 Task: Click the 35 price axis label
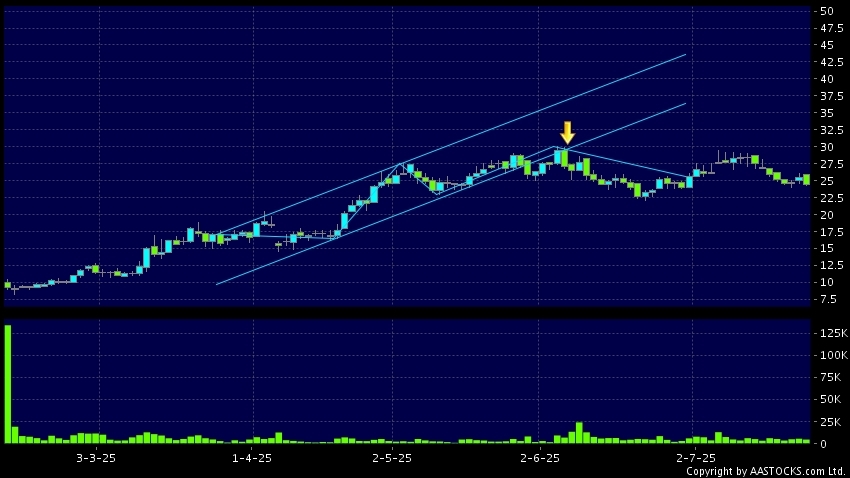(827, 113)
